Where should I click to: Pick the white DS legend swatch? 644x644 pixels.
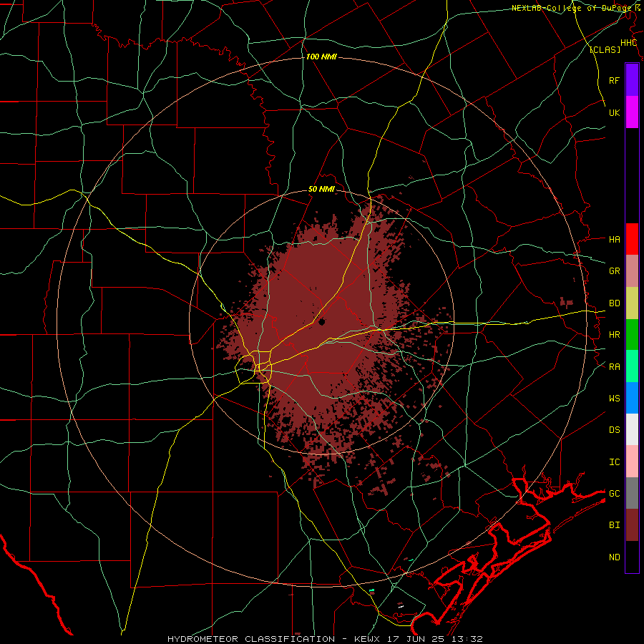[632, 429]
